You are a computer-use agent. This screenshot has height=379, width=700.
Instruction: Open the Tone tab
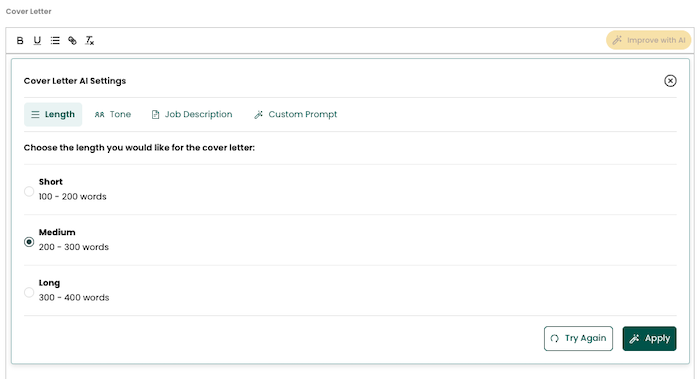point(113,114)
